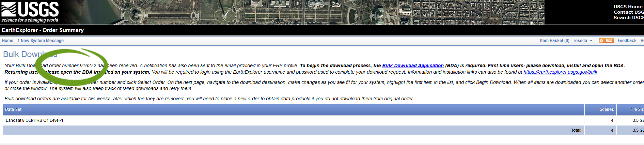Click the aerial photo banner image

point(307,12)
